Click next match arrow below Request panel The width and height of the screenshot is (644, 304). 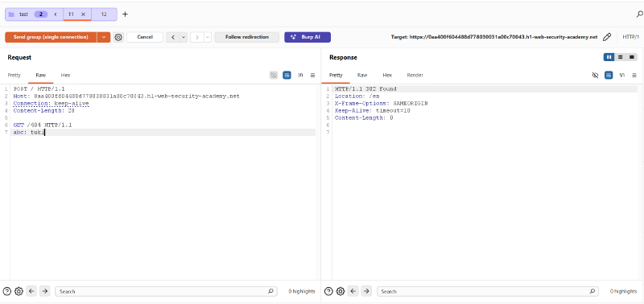(x=45, y=292)
